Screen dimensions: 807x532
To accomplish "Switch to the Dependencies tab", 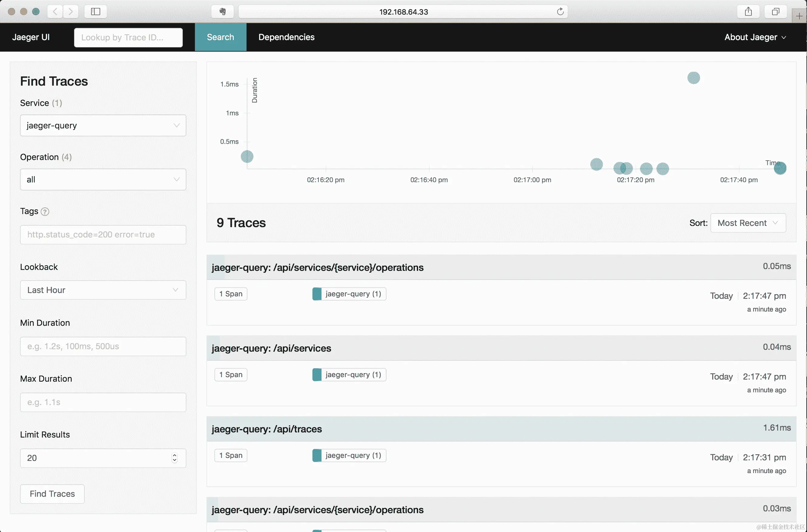I will 286,37.
